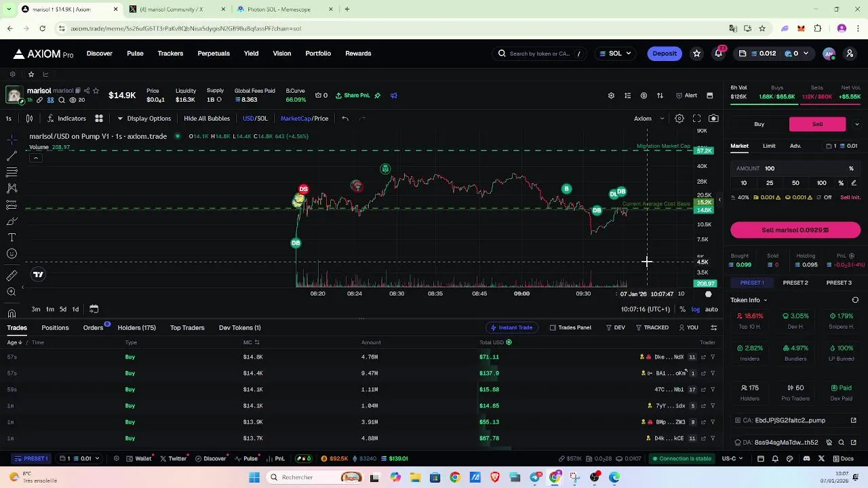Open the Dev Tokens (1) tab

click(239, 328)
